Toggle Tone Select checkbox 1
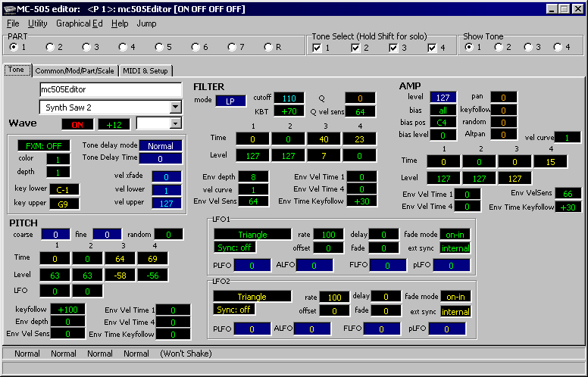 click(317, 48)
